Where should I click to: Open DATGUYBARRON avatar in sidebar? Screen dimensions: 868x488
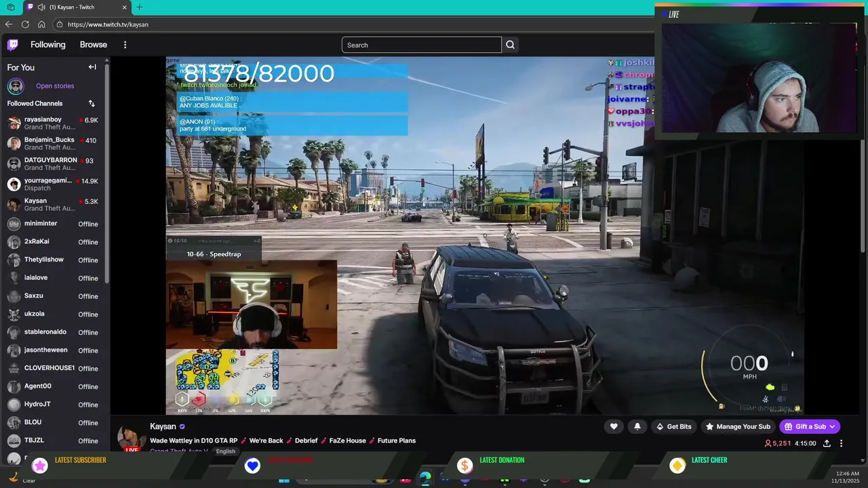(x=14, y=164)
